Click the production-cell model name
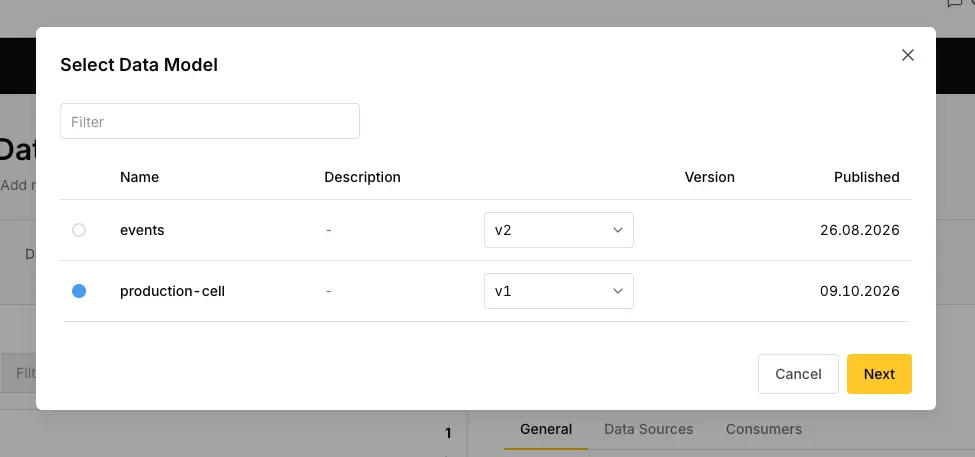This screenshot has height=457, width=975. coord(172,291)
